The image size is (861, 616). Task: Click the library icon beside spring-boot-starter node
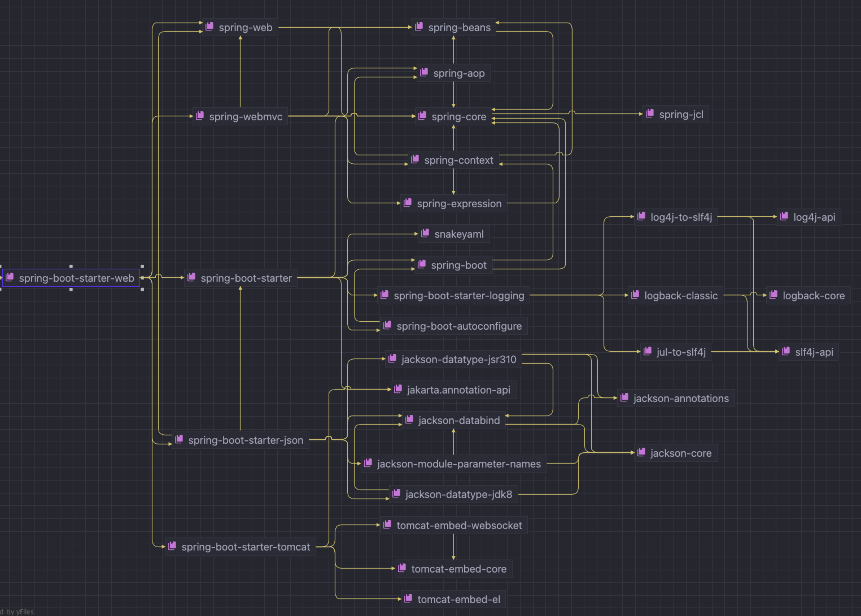point(191,277)
